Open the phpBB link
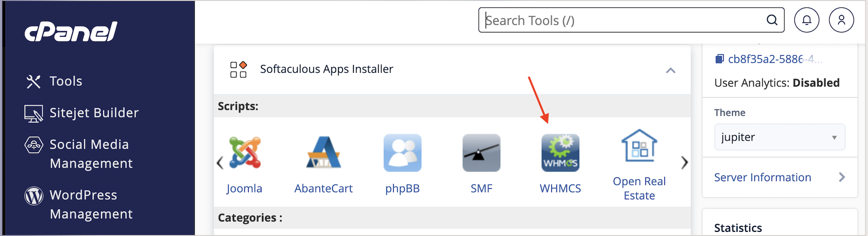Screen dimensions: 868x236 (x=402, y=188)
